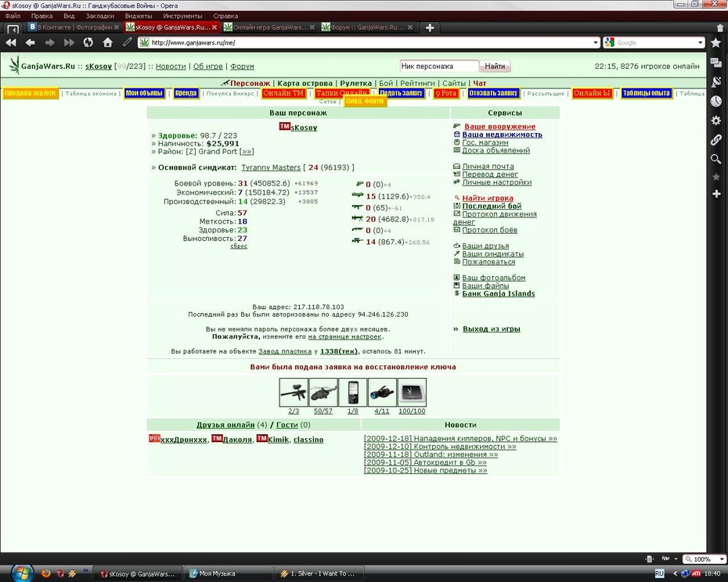Open the Закладки menu
Viewport: 728px width, 582px height.
click(x=100, y=16)
